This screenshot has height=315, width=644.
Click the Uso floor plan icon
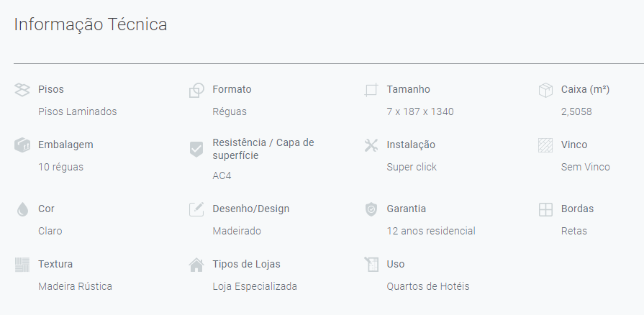coord(371,264)
